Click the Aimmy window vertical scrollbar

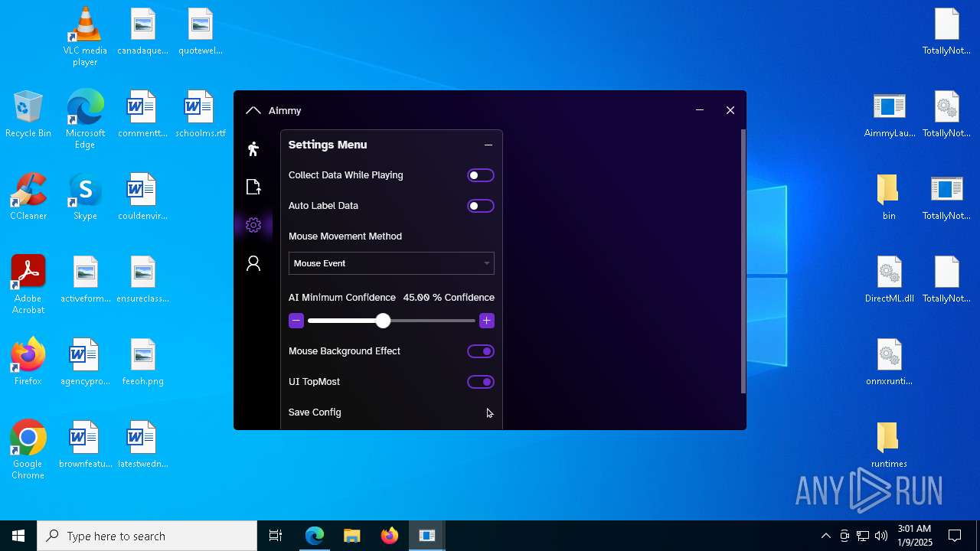[743, 262]
